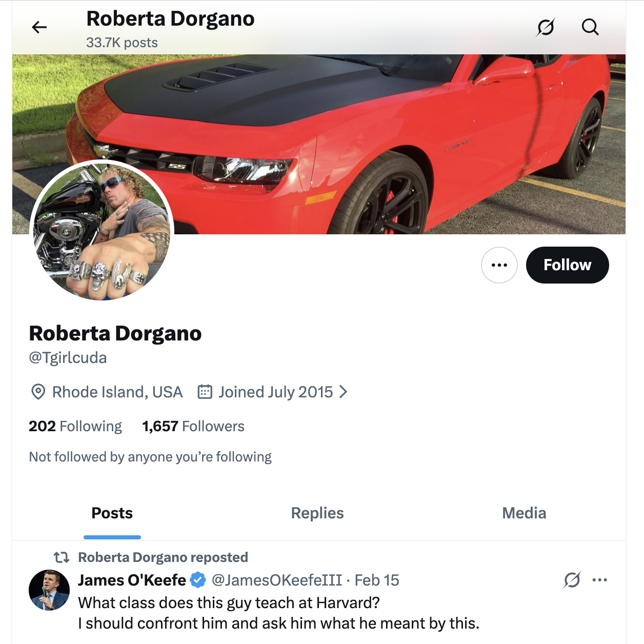Viewport: 644px width, 644px height.
Task: Open the profile picture
Action: (102, 231)
